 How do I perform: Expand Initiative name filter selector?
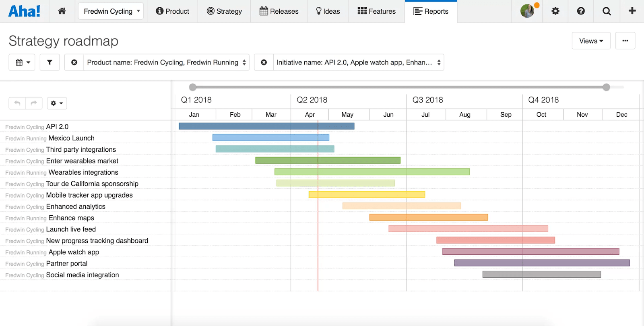click(x=358, y=62)
